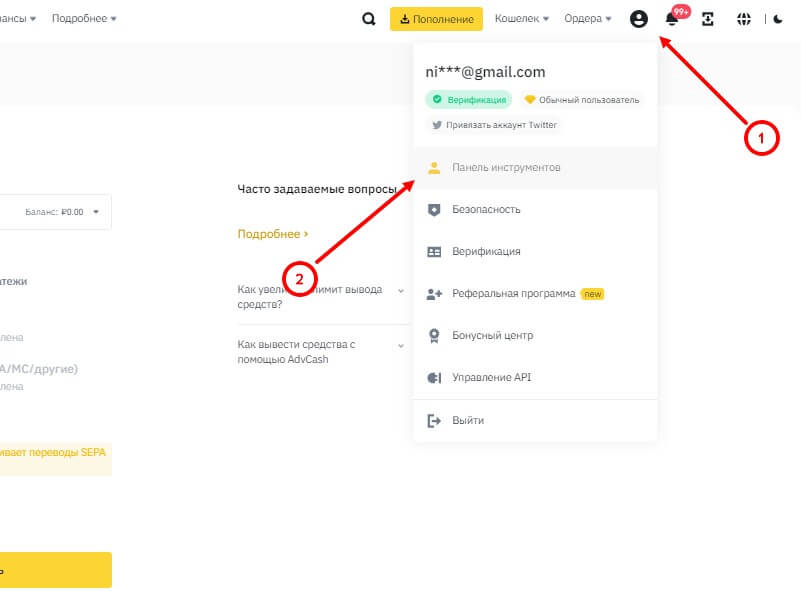
Task: Go to Бонусный центр
Action: pos(492,336)
